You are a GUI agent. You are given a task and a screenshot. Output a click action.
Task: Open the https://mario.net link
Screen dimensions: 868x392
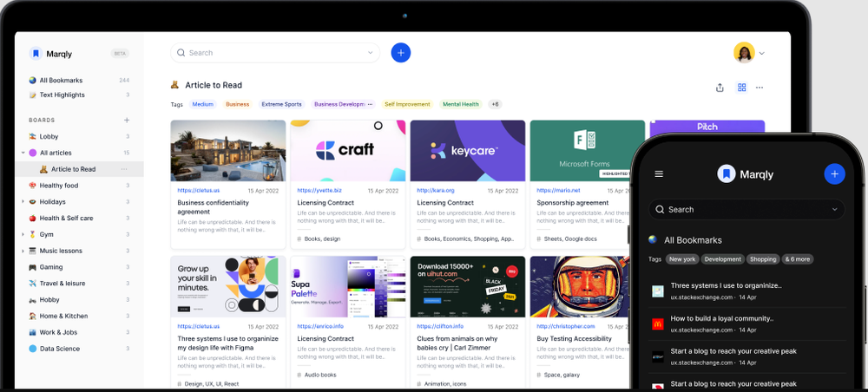558,190
